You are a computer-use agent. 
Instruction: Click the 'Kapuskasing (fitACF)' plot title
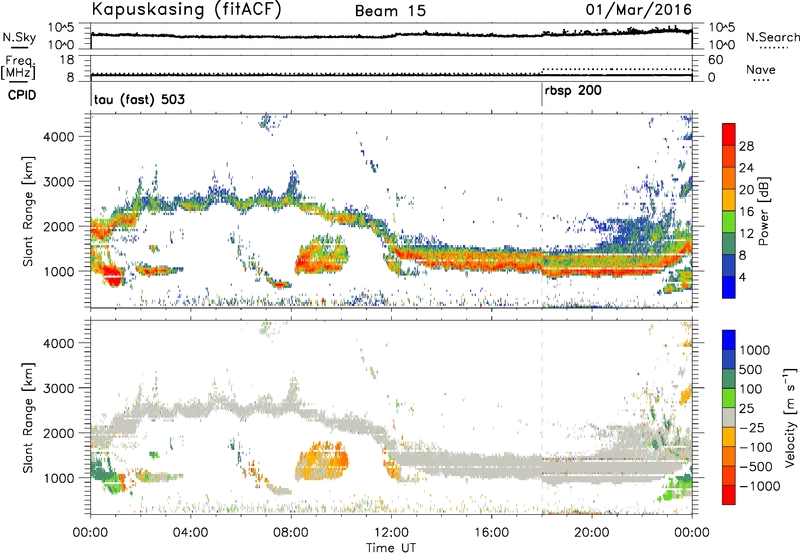click(x=186, y=9)
